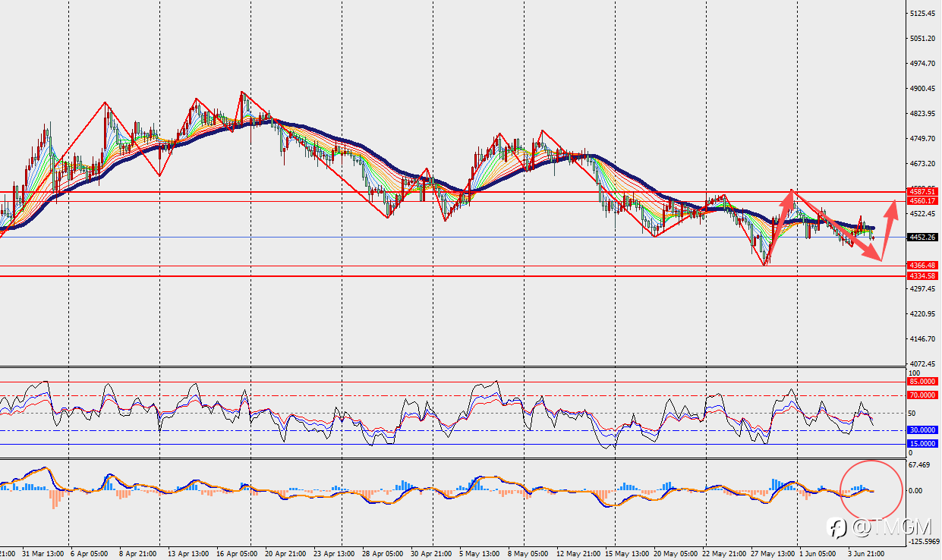Image resolution: width=942 pixels, height=560 pixels.
Task: Click the 4900.45 price axis label
Action: (923, 89)
